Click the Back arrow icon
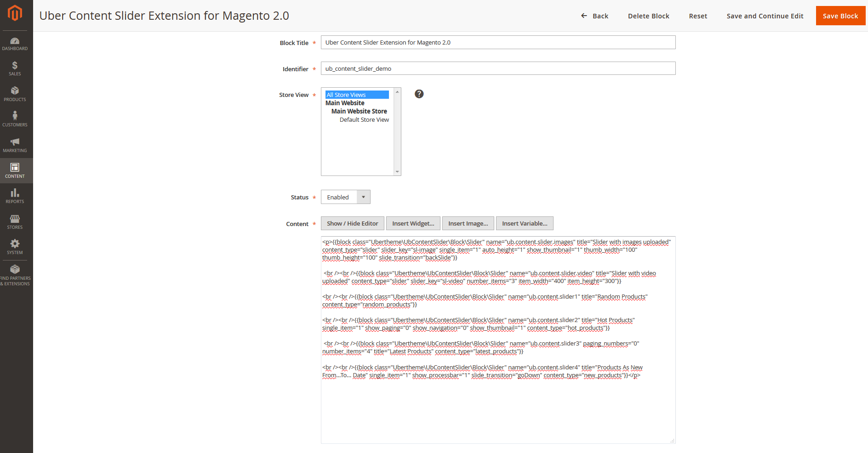The height and width of the screenshot is (453, 868). click(x=584, y=16)
